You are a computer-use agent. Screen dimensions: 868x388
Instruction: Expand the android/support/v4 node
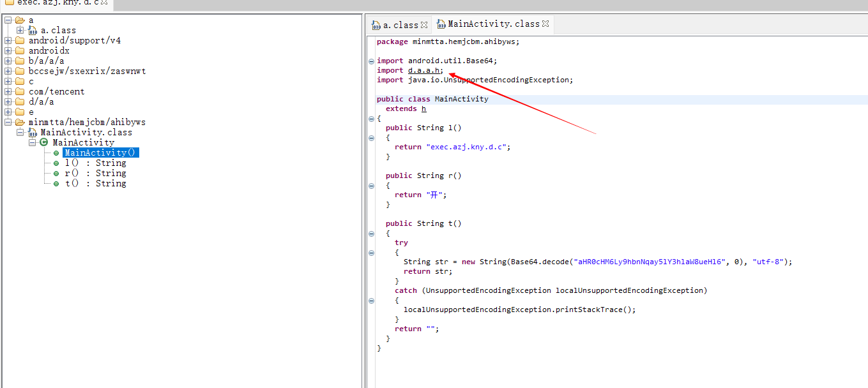click(8, 40)
